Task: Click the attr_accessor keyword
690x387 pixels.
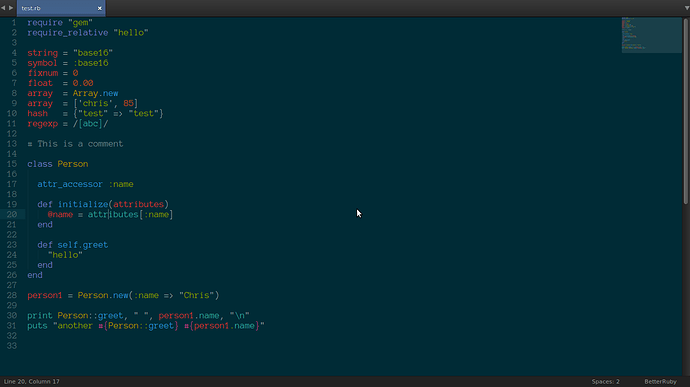Action: coord(70,184)
